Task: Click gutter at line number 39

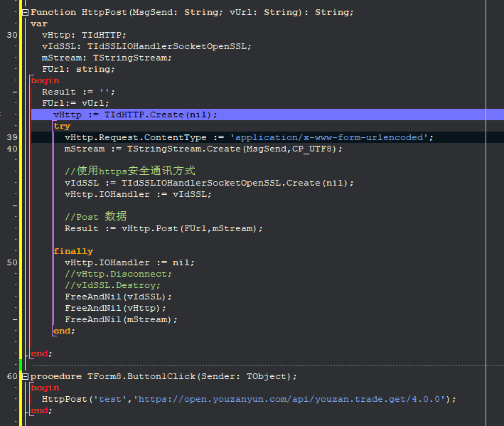Action: (x=12, y=137)
